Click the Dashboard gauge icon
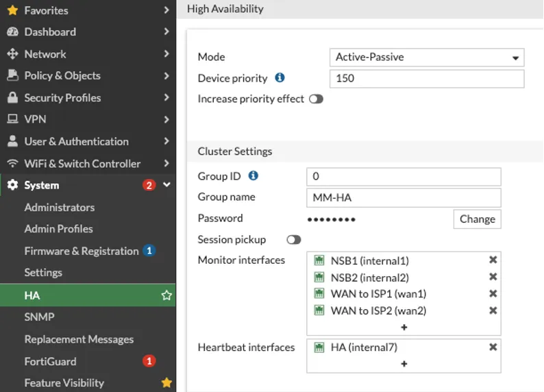 tap(13, 32)
